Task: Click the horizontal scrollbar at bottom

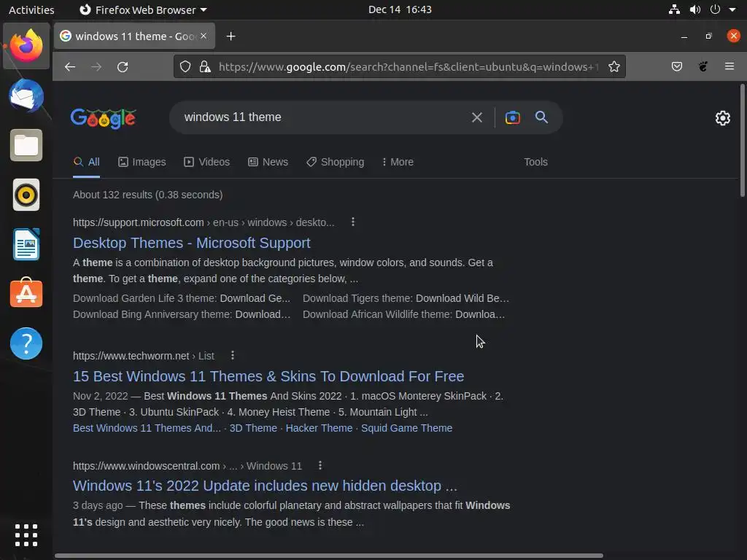Action: click(x=329, y=556)
